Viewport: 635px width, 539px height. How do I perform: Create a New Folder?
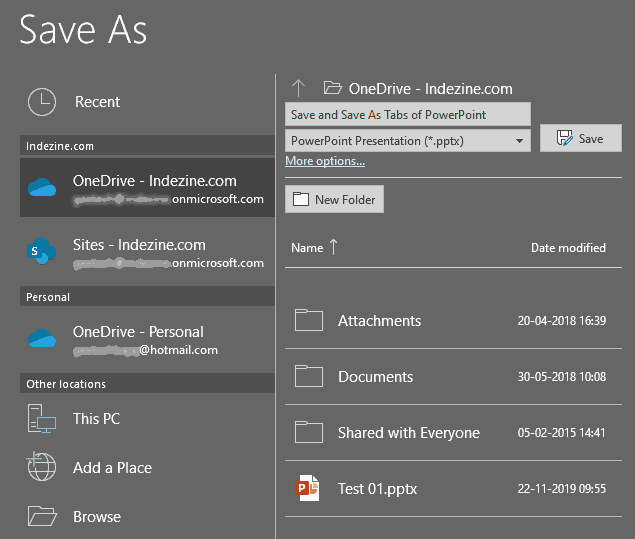point(335,199)
